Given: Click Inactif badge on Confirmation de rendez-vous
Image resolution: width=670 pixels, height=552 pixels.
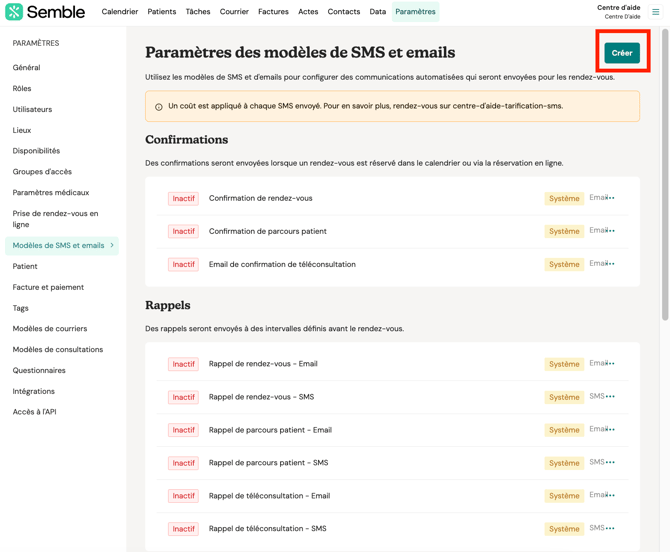Looking at the screenshot, I should (x=184, y=199).
